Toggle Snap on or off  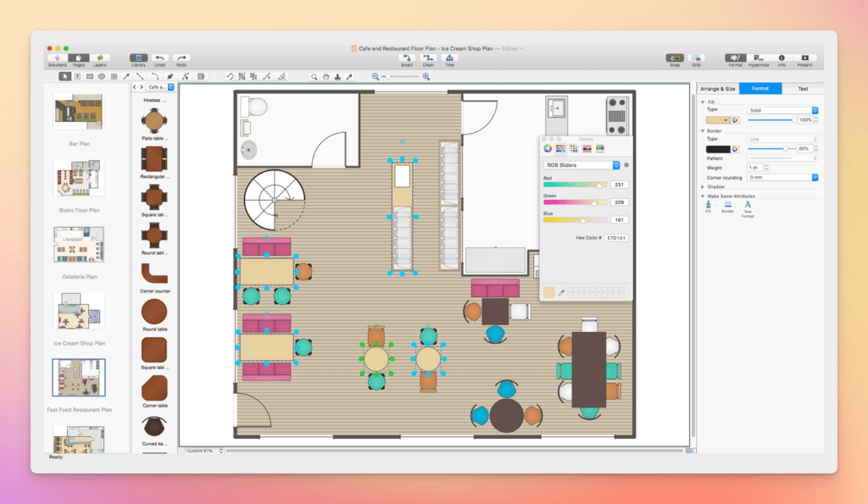click(x=676, y=56)
